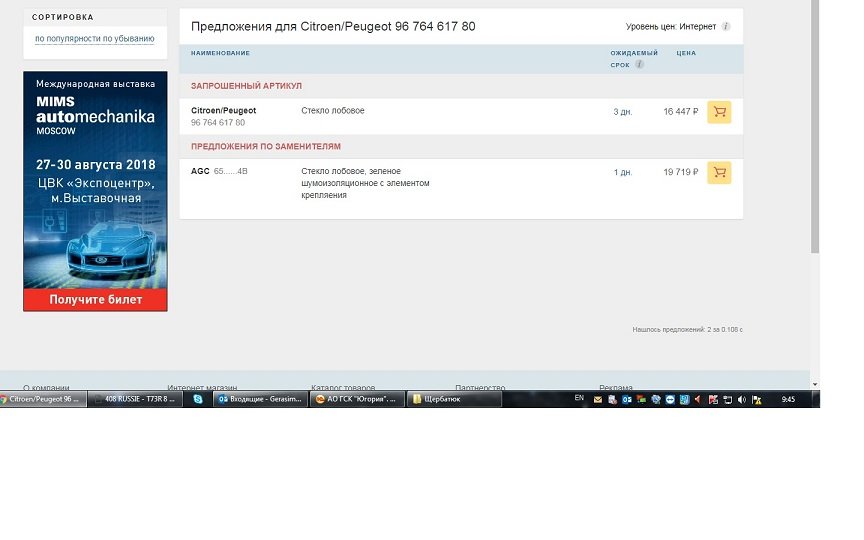Switch to АО ГСК Югория taskbar window
This screenshot has height=540, width=864.
pyautogui.click(x=358, y=399)
